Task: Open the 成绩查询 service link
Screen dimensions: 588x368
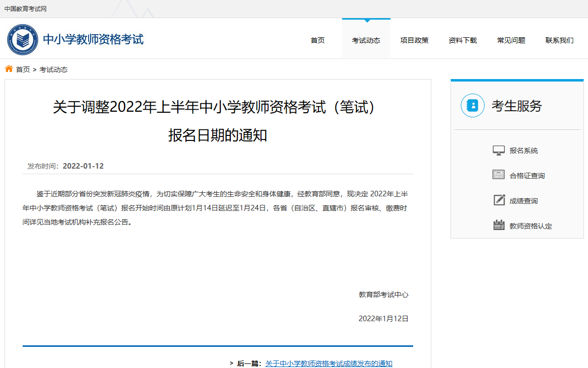Action: [524, 201]
